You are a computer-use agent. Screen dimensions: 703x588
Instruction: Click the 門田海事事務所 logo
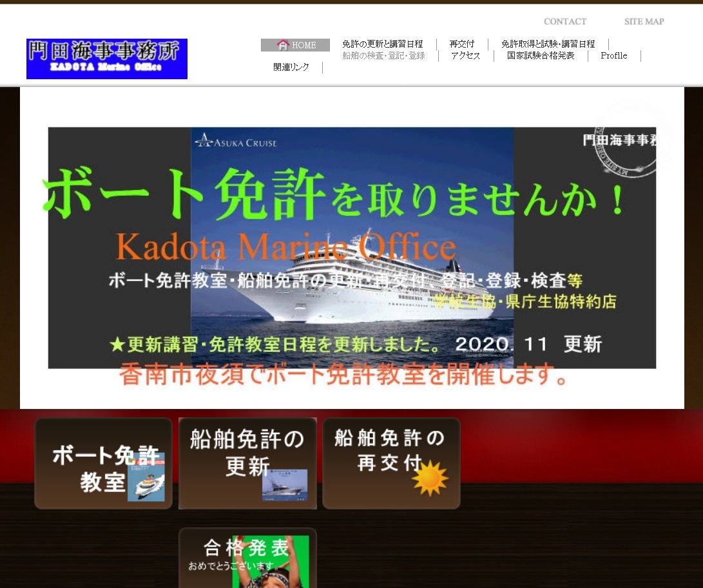107,59
